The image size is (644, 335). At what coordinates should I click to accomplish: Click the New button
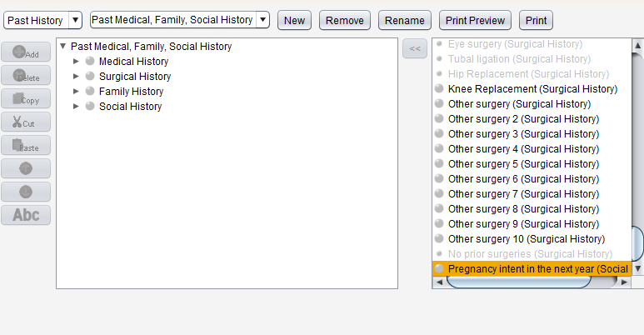tap(294, 20)
